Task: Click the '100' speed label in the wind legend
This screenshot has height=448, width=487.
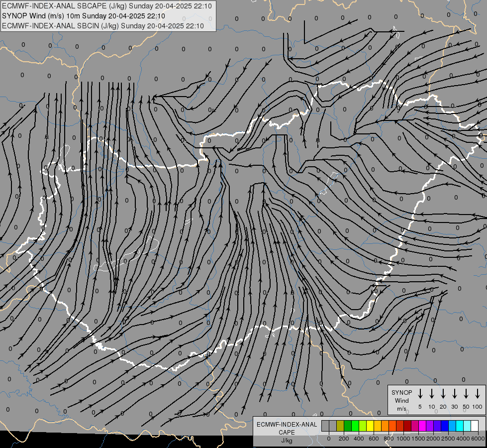Action: 478,407
